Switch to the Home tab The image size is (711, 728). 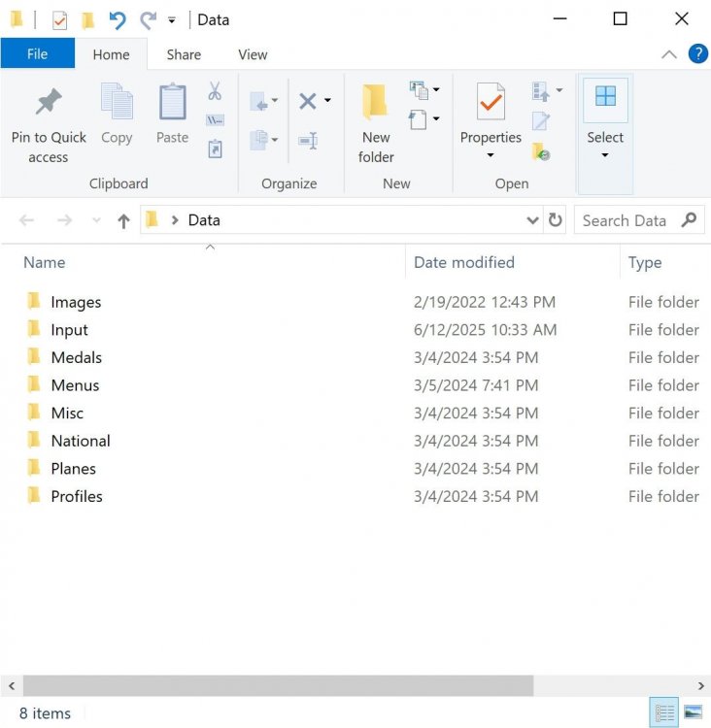click(x=111, y=54)
